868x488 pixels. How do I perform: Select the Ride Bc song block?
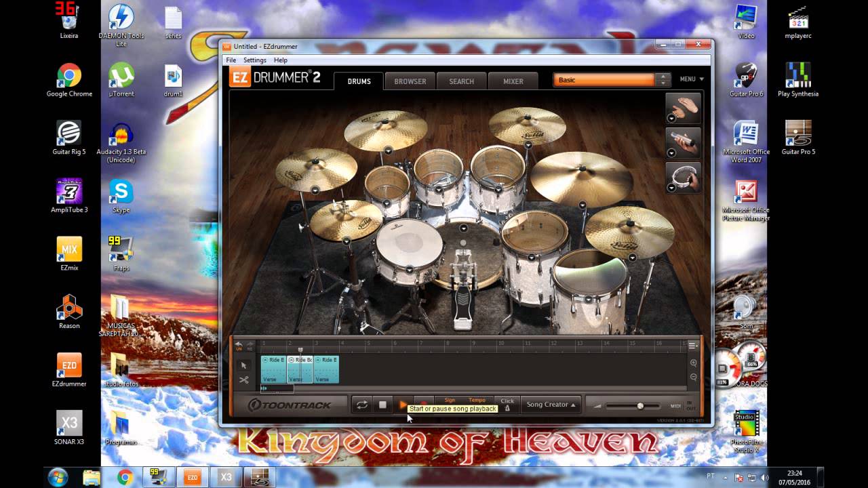pyautogui.click(x=300, y=369)
